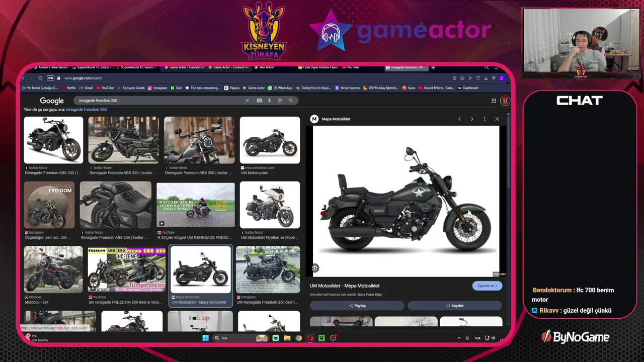The height and width of the screenshot is (362, 644).
Task: Open the browser downloads icon
Action: (x=486, y=78)
